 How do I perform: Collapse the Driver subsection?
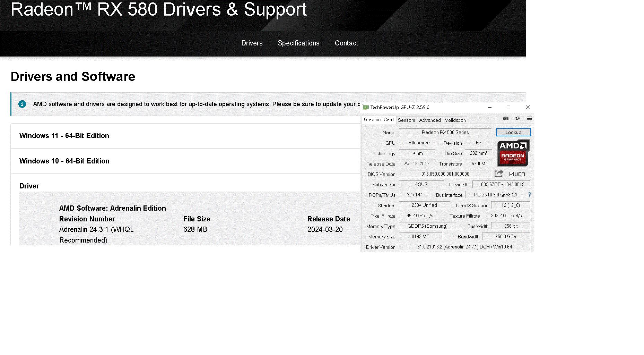tap(29, 186)
